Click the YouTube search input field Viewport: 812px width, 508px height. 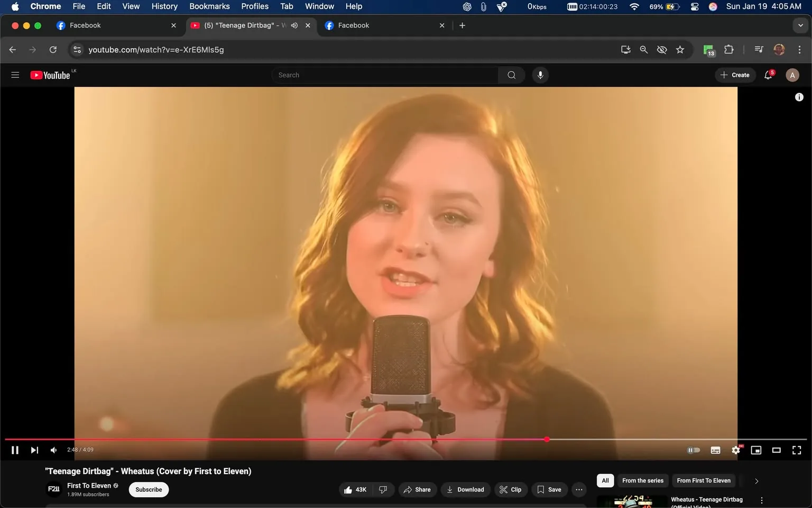click(386, 75)
